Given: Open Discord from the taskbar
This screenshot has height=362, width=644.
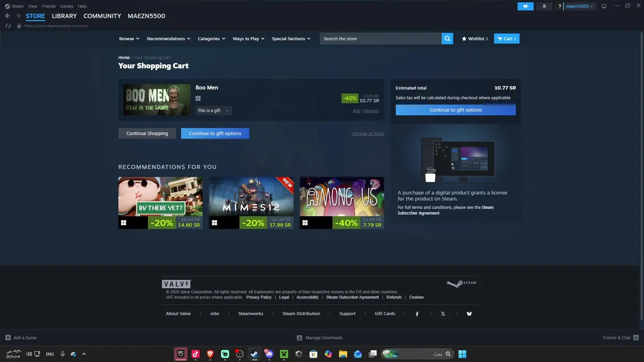Looking at the screenshot, I should (269, 354).
